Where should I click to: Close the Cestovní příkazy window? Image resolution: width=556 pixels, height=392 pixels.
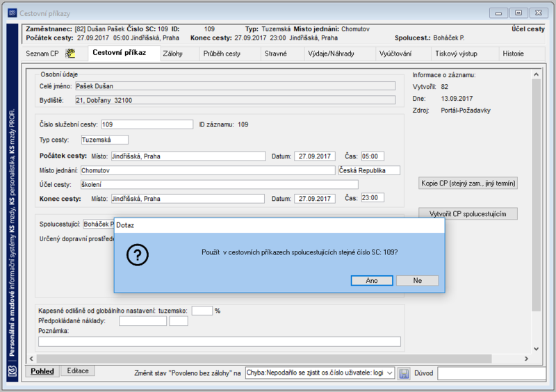click(539, 13)
